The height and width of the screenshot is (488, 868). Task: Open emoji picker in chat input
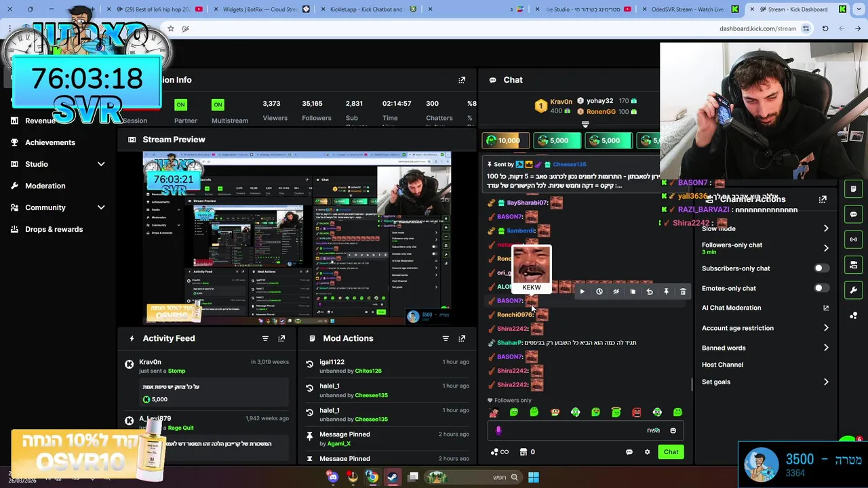click(673, 430)
